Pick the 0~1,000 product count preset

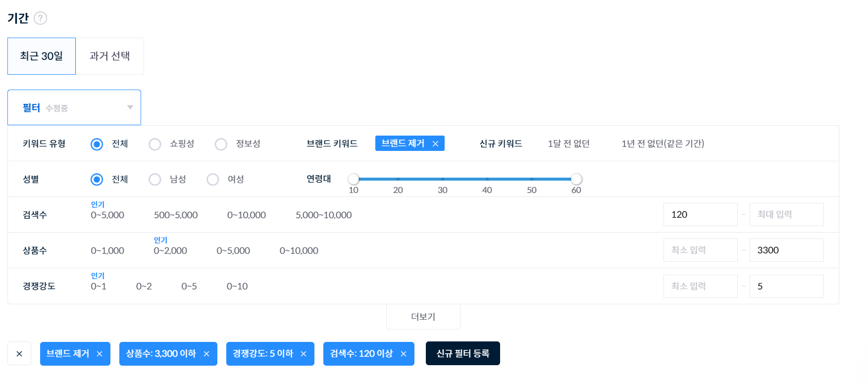click(x=107, y=250)
